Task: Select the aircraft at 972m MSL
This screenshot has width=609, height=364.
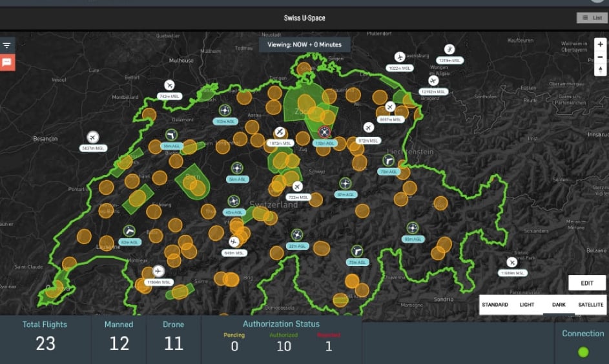Action: pos(369,127)
